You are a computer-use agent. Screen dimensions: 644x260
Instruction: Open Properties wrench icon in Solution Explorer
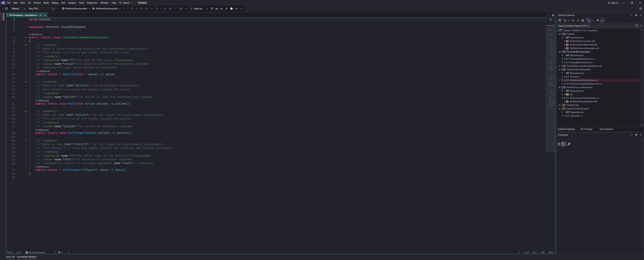(x=597, y=20)
